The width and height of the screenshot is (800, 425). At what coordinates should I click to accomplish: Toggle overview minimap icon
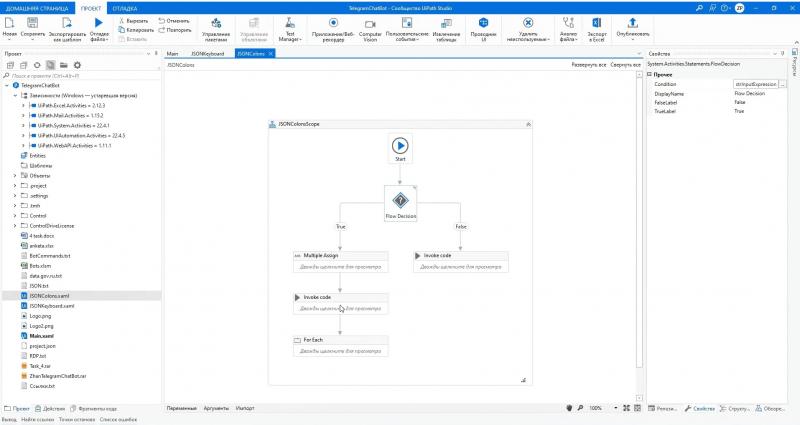[637, 408]
